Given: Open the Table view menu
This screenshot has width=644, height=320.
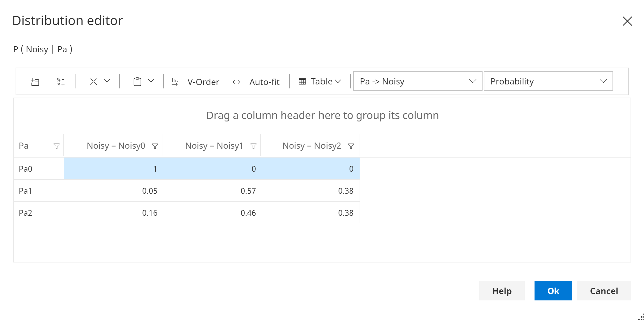Looking at the screenshot, I should click(x=320, y=81).
